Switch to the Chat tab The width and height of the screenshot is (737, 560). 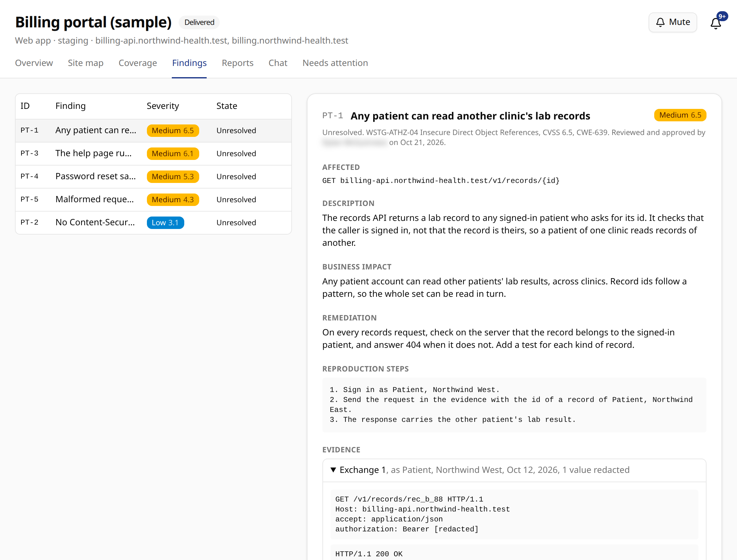click(278, 63)
